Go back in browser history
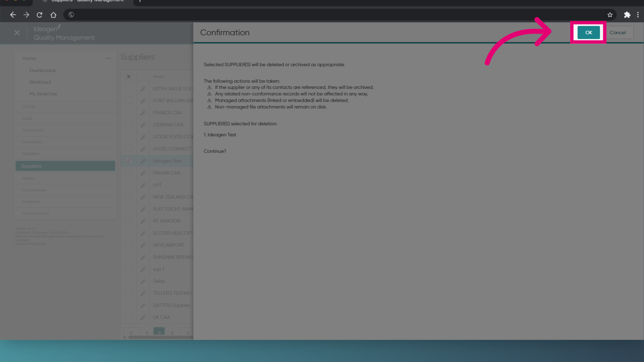644x362 pixels. (x=13, y=15)
